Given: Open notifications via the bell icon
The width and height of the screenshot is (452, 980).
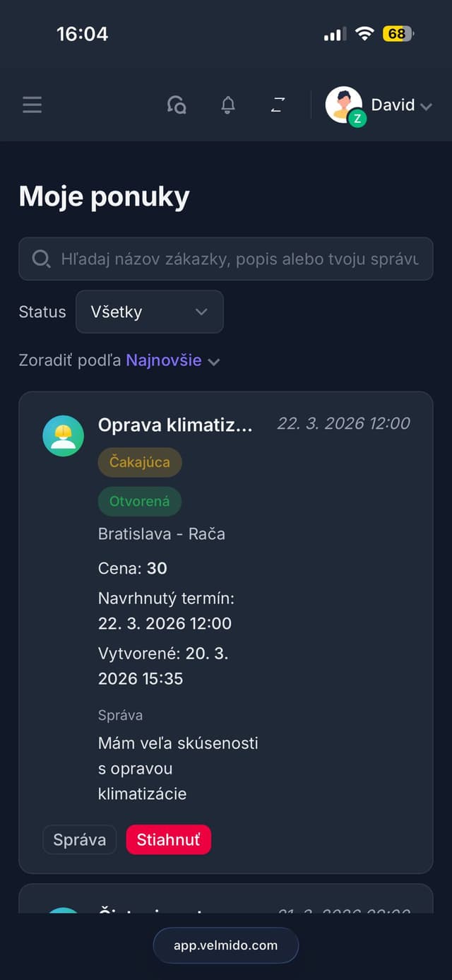Looking at the screenshot, I should pos(227,105).
